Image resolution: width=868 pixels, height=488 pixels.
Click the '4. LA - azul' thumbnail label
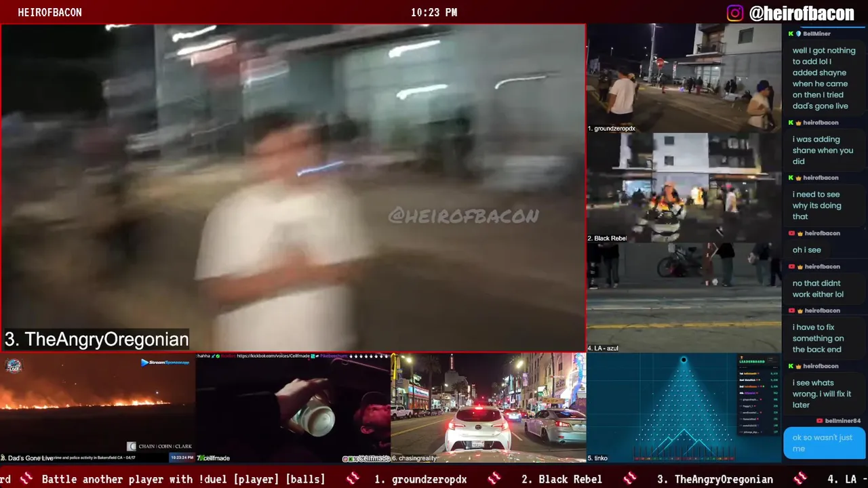603,348
